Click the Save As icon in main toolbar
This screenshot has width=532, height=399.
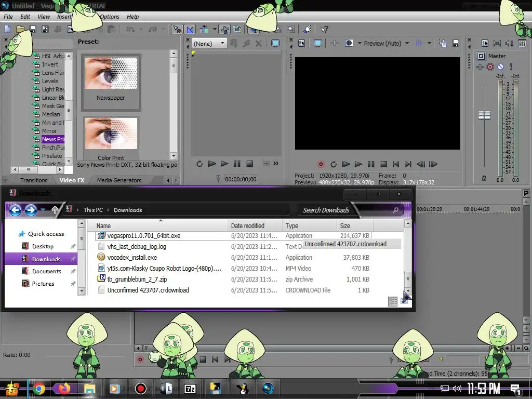coord(45,29)
